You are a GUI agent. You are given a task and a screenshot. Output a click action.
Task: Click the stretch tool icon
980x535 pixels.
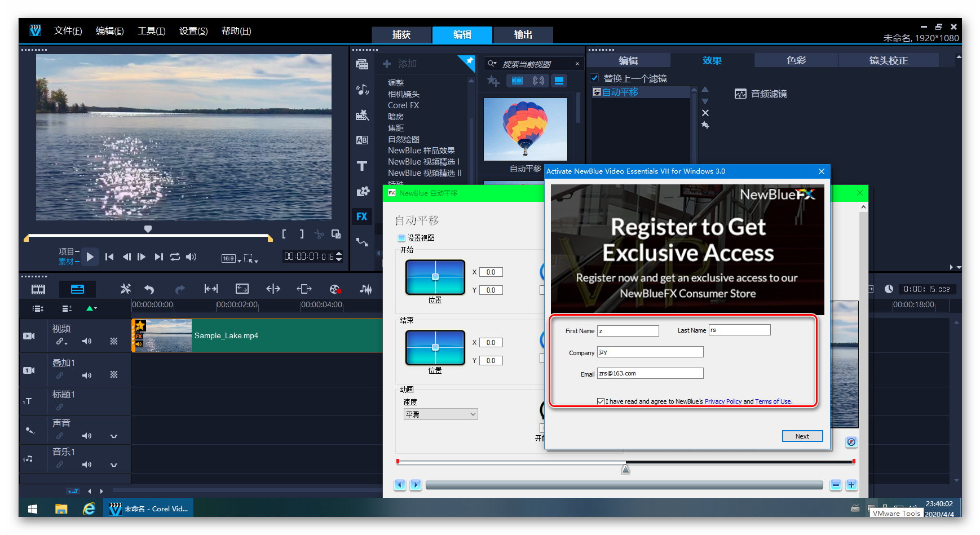point(242,289)
